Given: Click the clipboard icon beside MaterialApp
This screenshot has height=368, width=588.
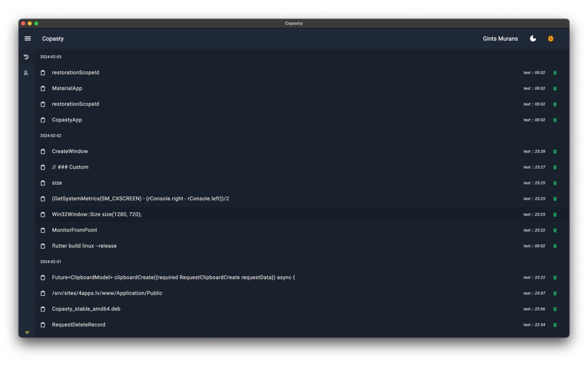Looking at the screenshot, I should (42, 88).
